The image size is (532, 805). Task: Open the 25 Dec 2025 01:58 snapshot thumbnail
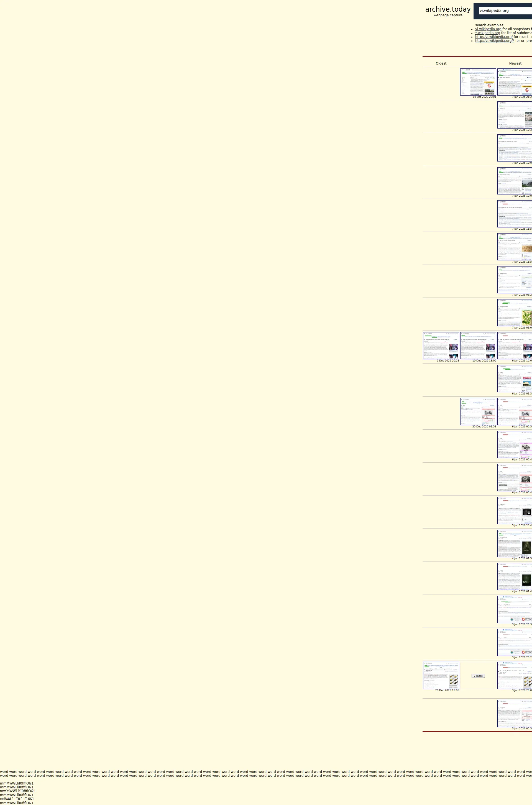[x=478, y=411]
